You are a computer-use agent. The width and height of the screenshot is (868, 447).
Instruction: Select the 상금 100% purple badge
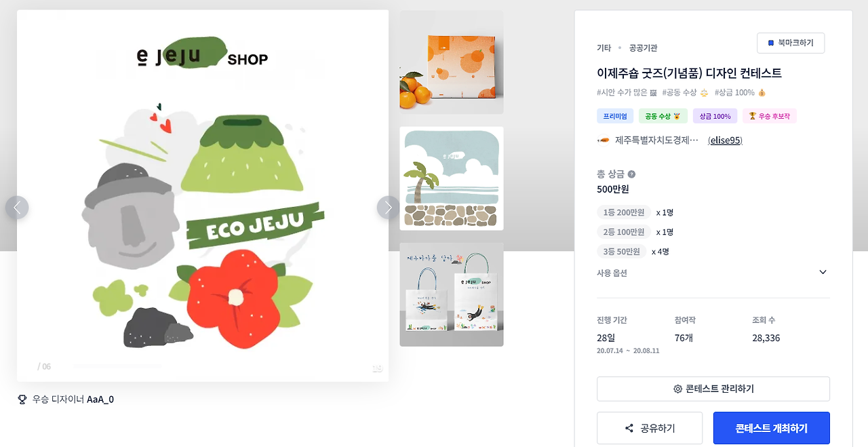[715, 116]
